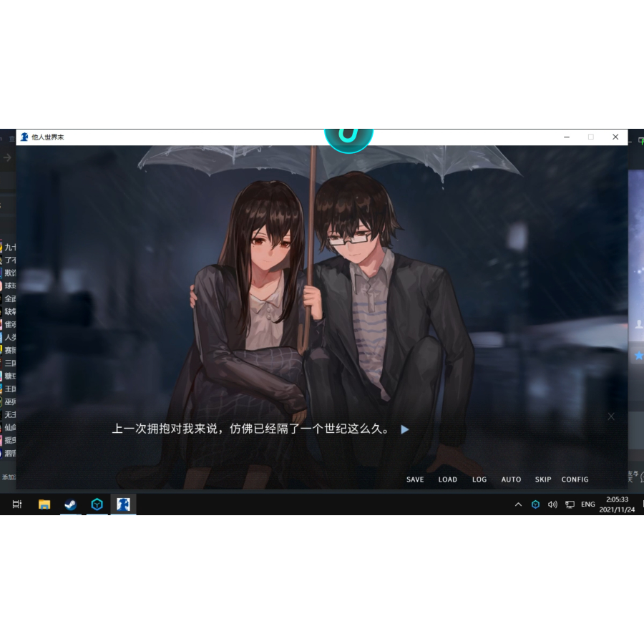Click the blue hexagon icon in system tray

(x=535, y=504)
